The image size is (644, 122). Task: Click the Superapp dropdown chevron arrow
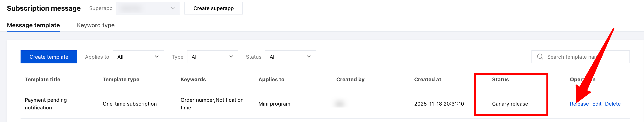pyautogui.click(x=173, y=8)
